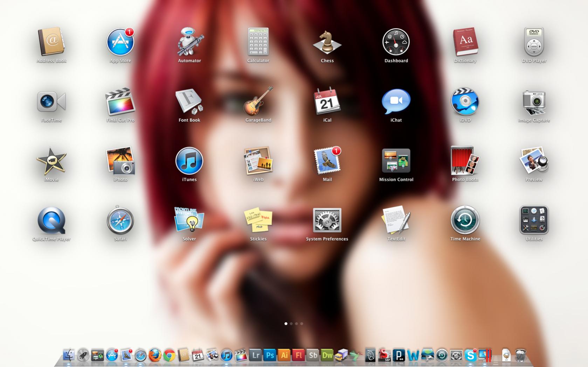Open the FaceTime app
The height and width of the screenshot is (367, 588).
click(x=51, y=101)
